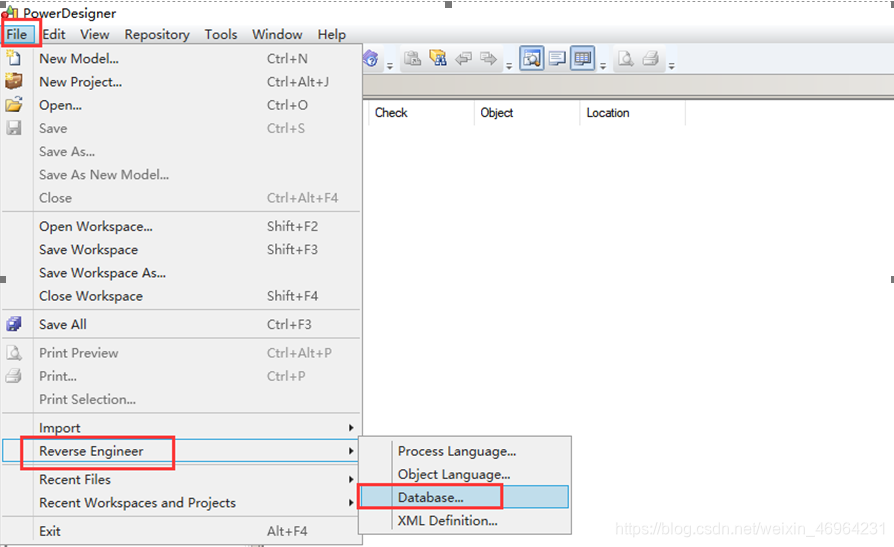The height and width of the screenshot is (547, 894).
Task: Expand the Reverse Engineer submenu
Action: pyautogui.click(x=181, y=451)
